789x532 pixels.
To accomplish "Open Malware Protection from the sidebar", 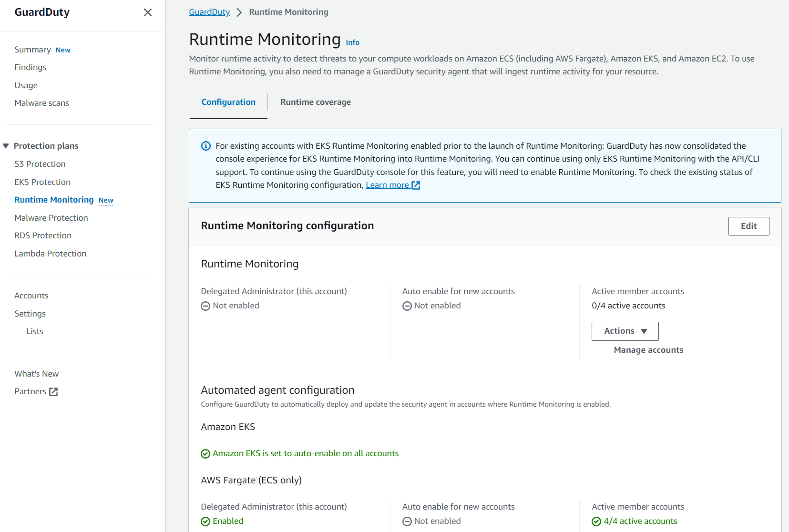I will coord(51,217).
